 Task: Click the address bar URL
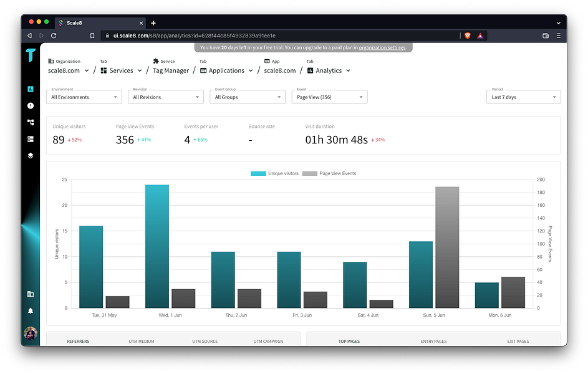click(x=195, y=36)
